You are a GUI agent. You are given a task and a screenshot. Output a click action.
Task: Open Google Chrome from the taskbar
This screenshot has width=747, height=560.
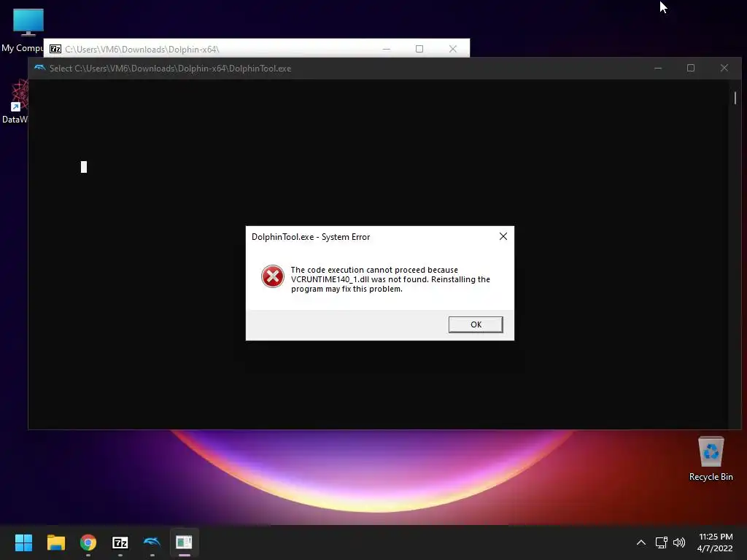coord(88,542)
